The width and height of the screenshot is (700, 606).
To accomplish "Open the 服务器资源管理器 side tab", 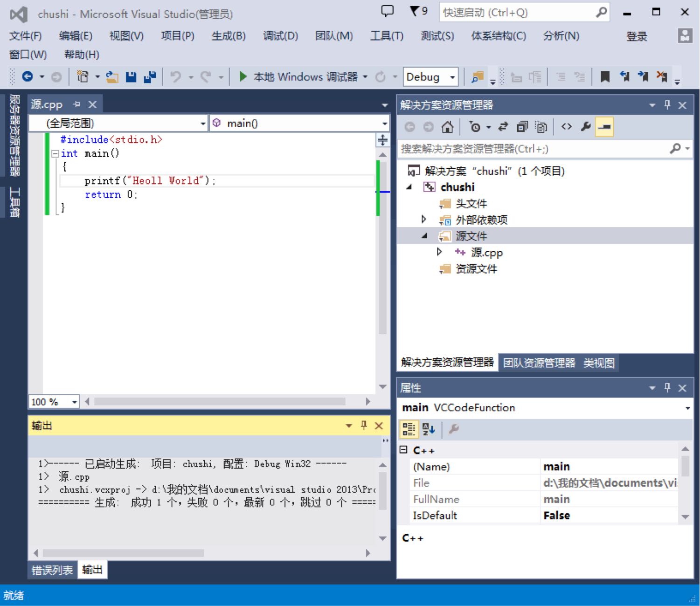I will click(x=14, y=135).
